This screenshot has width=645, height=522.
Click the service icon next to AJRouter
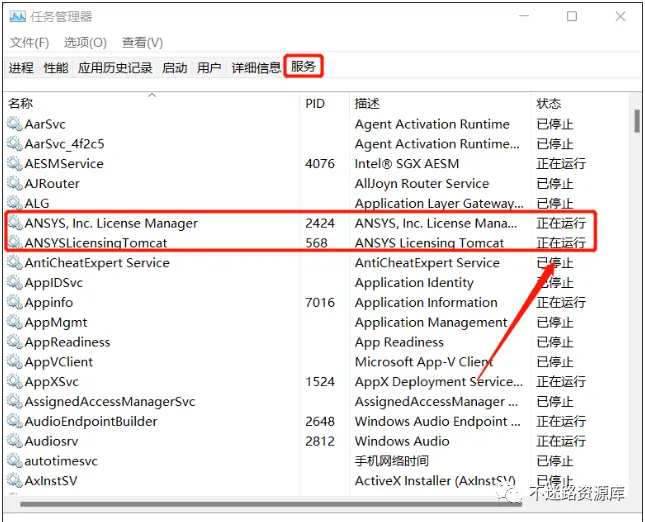pos(14,183)
